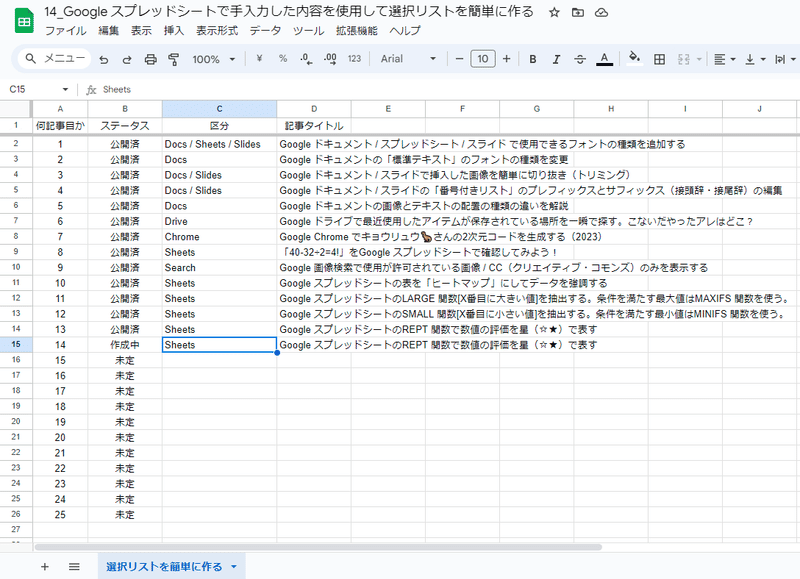This screenshot has height=579, width=800.
Task: Open the all sheets list icon
Action: click(74, 566)
